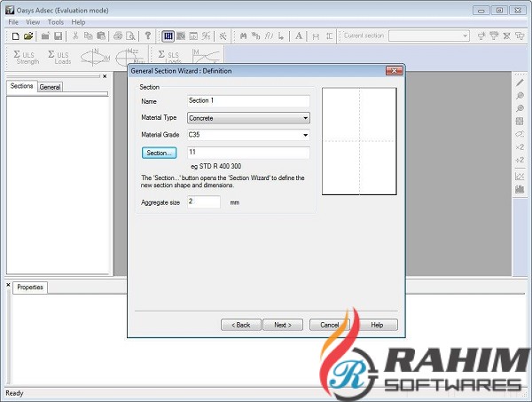Click the x2 scale up icon
532x402 pixels.
520,147
